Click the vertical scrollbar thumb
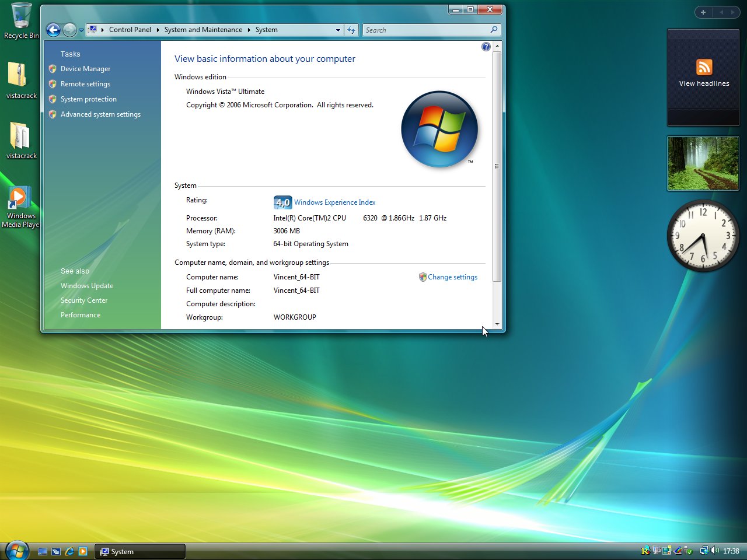The width and height of the screenshot is (747, 560). [497, 166]
